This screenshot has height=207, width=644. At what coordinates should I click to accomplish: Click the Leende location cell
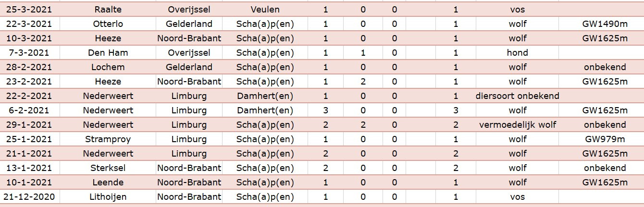tap(108, 182)
